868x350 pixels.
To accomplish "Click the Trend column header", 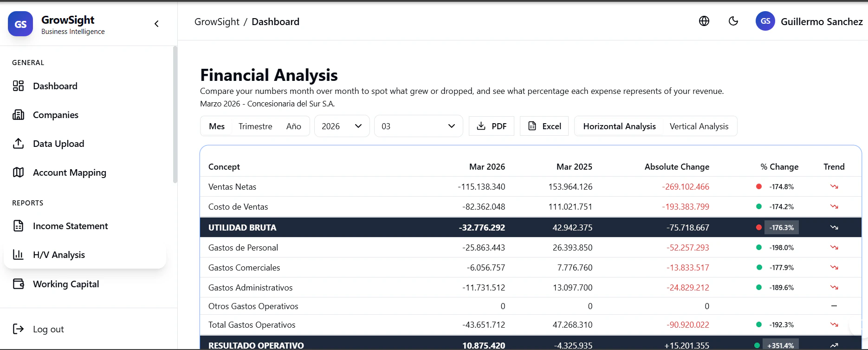I will point(834,166).
